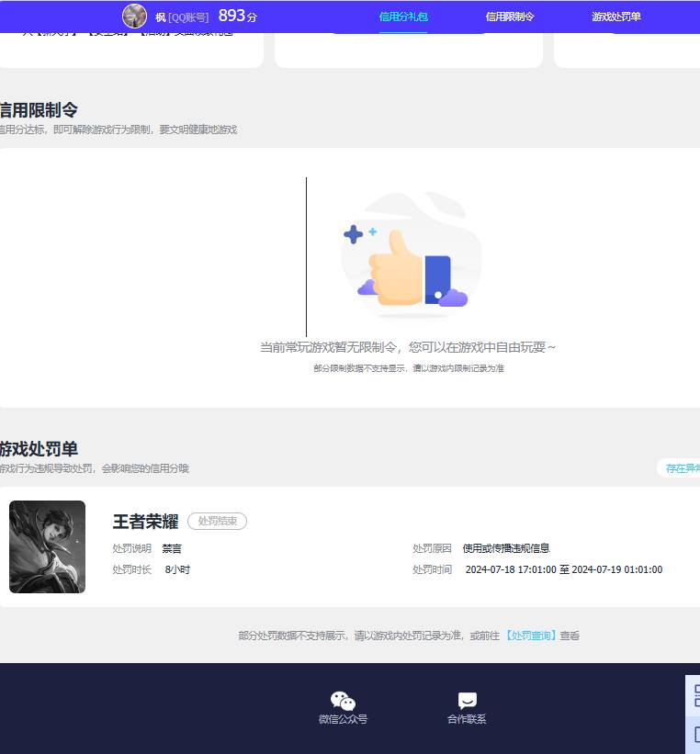Click the 合作联系 chat icon
This screenshot has width=700, height=754.
pyautogui.click(x=468, y=701)
